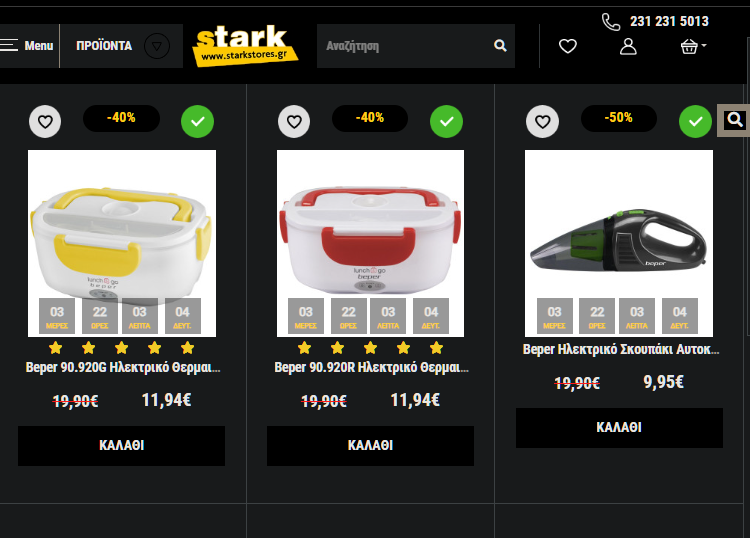Expand the basket dropdown caret
The height and width of the screenshot is (538, 750).
tap(704, 45)
